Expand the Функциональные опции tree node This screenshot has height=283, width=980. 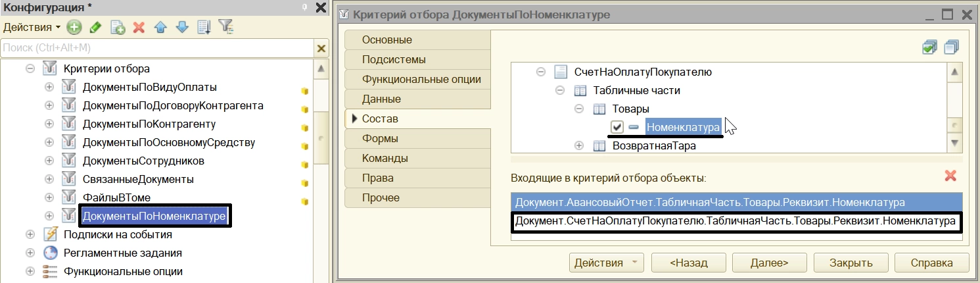(x=30, y=271)
